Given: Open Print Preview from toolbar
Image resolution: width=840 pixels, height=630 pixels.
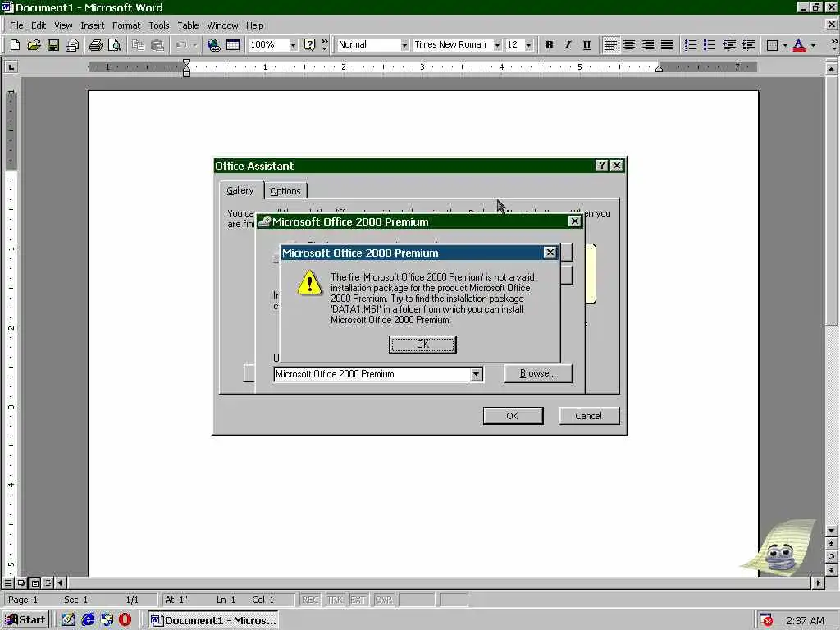Looking at the screenshot, I should [x=115, y=45].
